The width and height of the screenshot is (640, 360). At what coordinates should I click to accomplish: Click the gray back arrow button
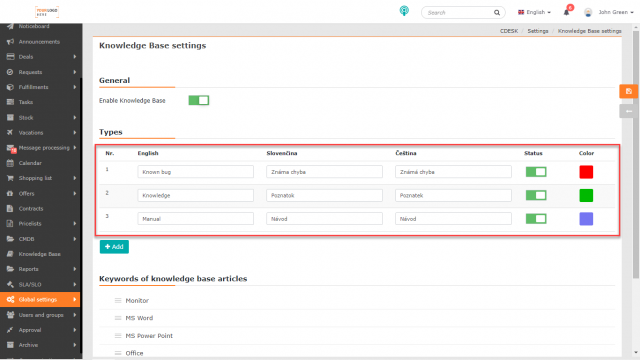(629, 111)
